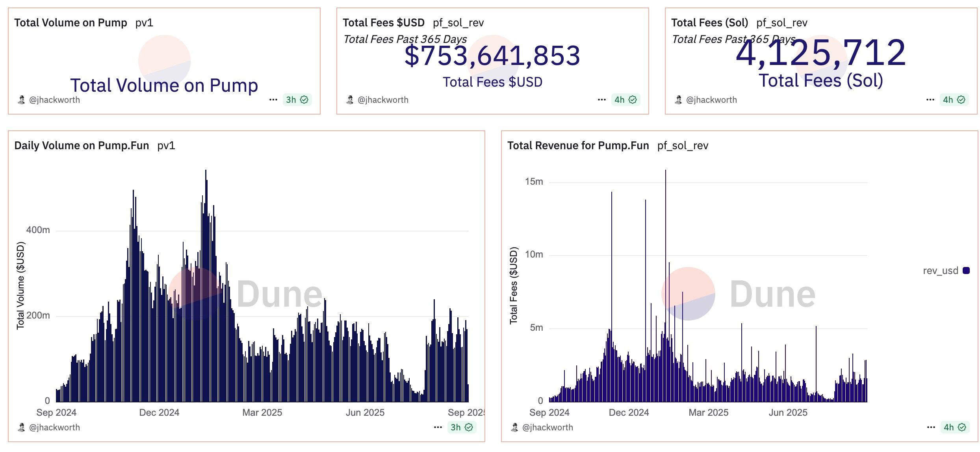Open three-dot menu on Daily Volume chart card
980x452 pixels.
(x=438, y=428)
